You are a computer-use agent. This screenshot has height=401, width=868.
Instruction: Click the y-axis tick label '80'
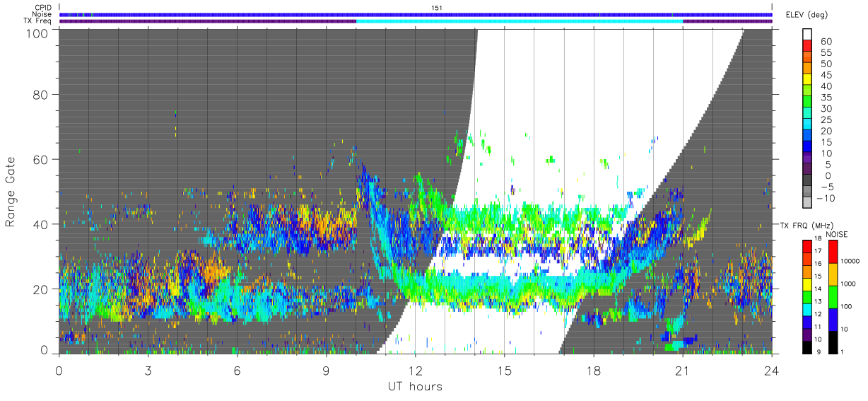(x=41, y=95)
